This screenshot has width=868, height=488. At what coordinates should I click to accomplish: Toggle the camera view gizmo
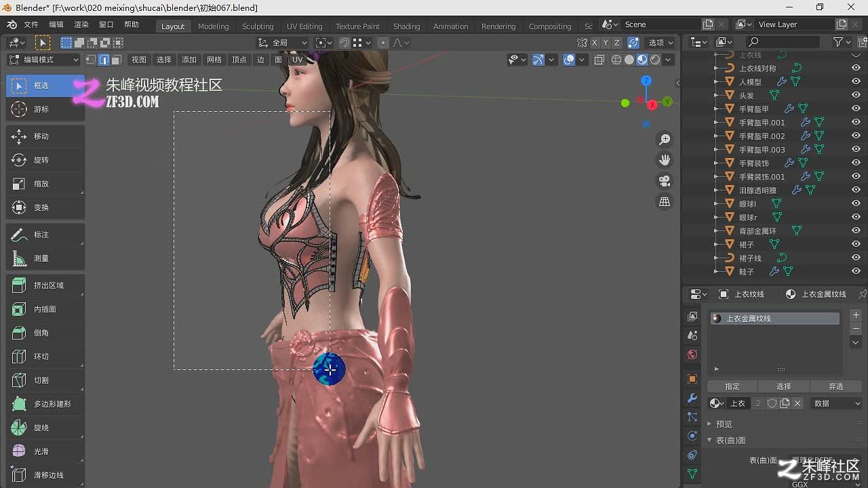pyautogui.click(x=665, y=181)
